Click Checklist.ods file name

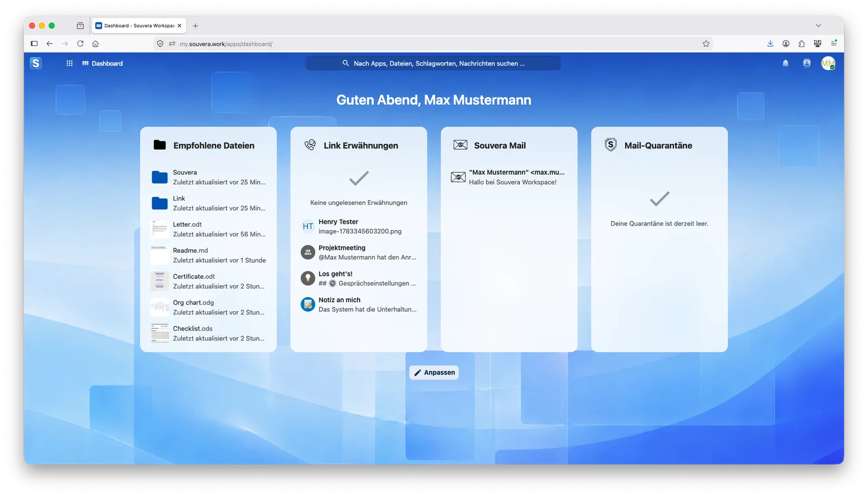(x=193, y=328)
